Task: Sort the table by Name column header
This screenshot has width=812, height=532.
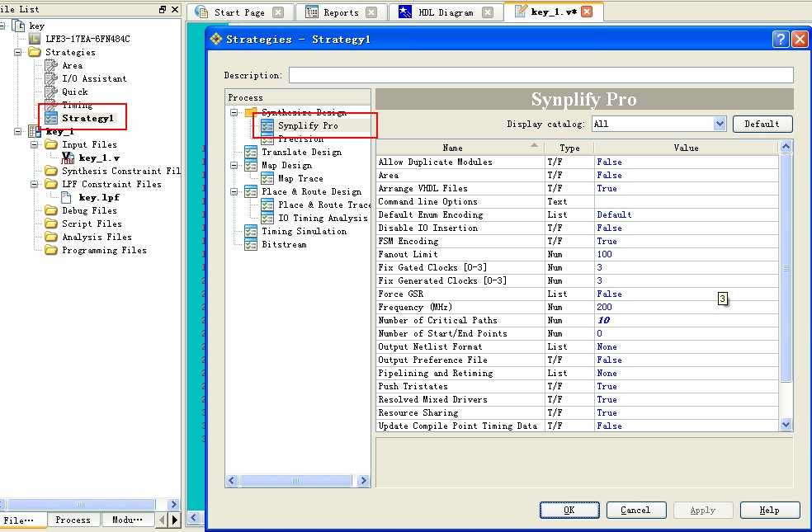Action: 459,148
